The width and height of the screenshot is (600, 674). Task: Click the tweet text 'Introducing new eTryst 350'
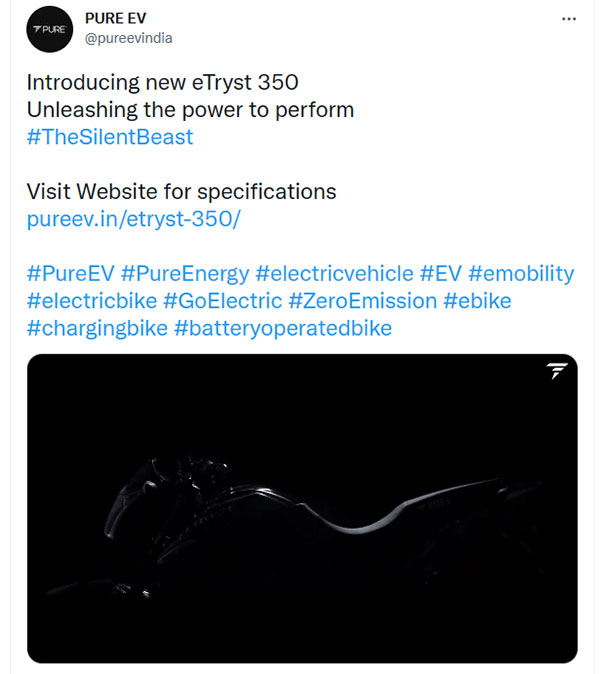click(x=162, y=82)
